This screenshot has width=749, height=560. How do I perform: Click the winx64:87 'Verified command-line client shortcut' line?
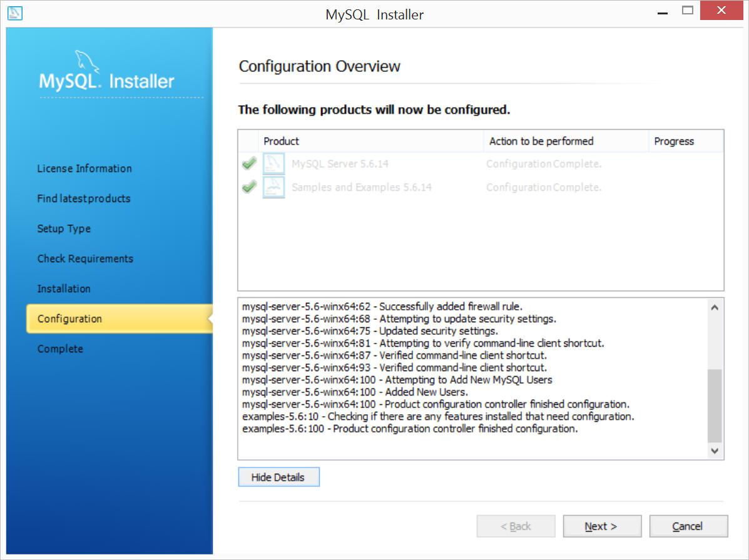394,355
